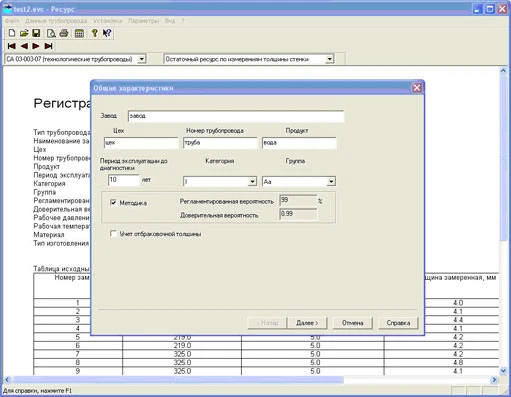Click the printer icon

tap(64, 33)
